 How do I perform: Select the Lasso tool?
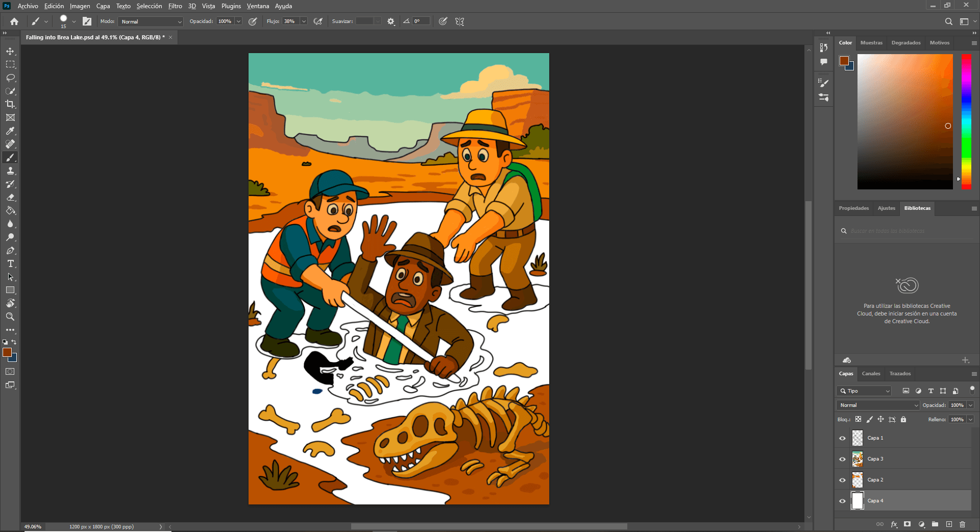pos(10,78)
